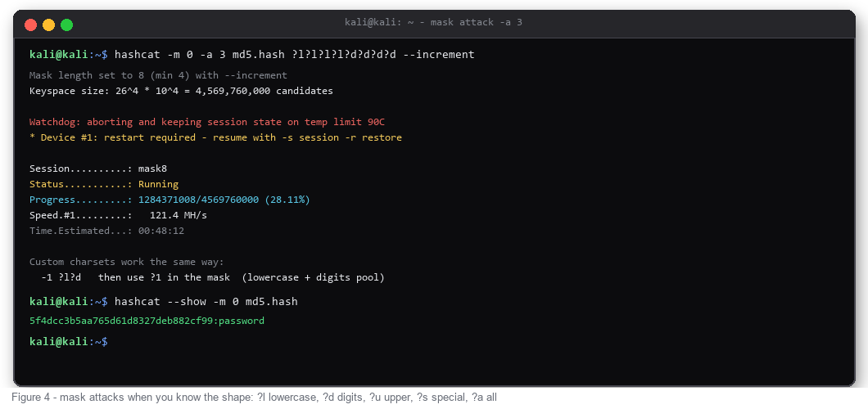Screen dimensions: 868x409
Task: Click the hashcat -m 0 -a 3 command line
Action: point(252,54)
